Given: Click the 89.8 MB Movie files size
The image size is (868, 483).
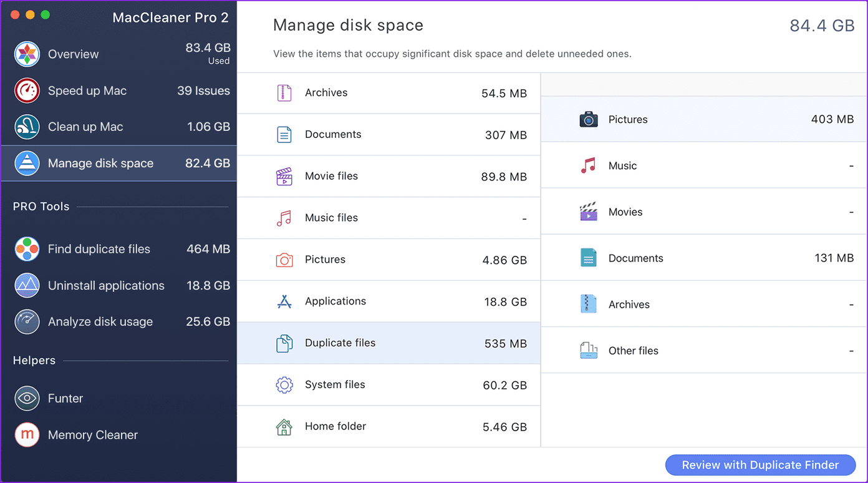Looking at the screenshot, I should (x=504, y=177).
